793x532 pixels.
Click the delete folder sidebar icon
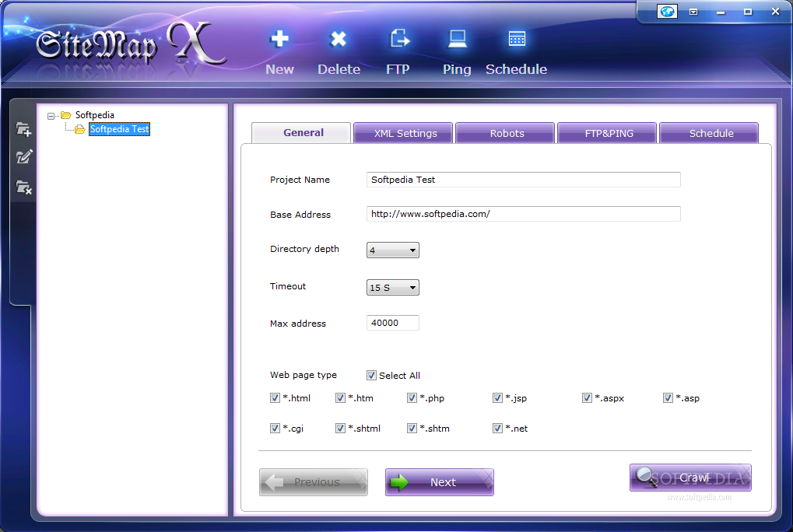pos(23,187)
